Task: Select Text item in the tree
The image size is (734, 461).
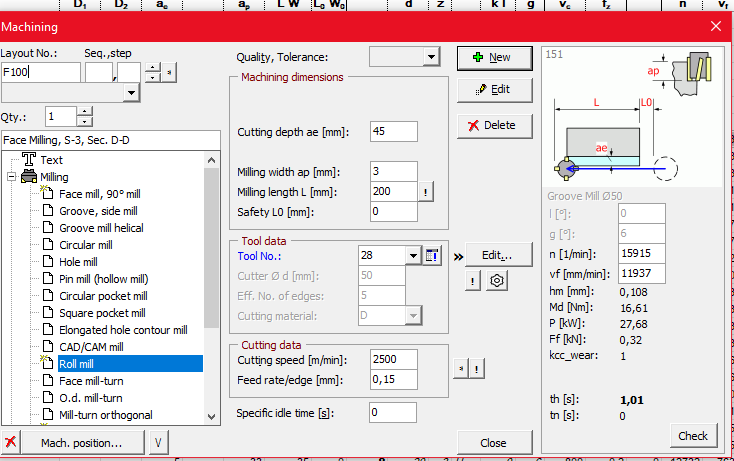Action: [x=51, y=160]
